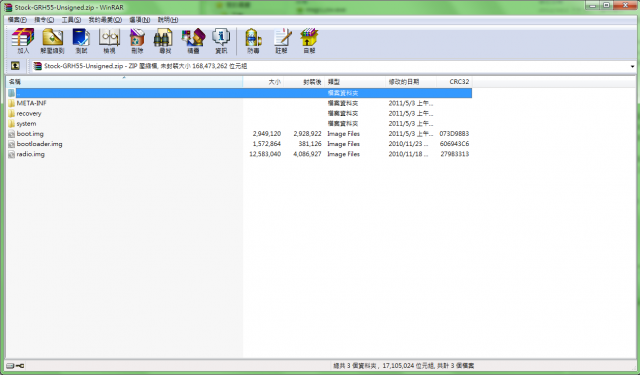Viewport: 640px width, 375px height.
Task: Open the 我的最愛(O) Favorites menu
Action: point(105,20)
